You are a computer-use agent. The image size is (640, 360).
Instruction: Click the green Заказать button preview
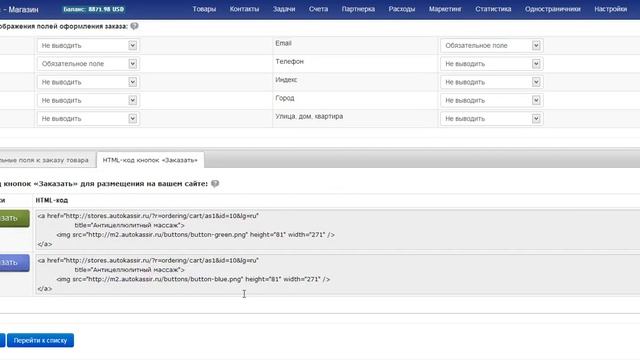[14, 218]
